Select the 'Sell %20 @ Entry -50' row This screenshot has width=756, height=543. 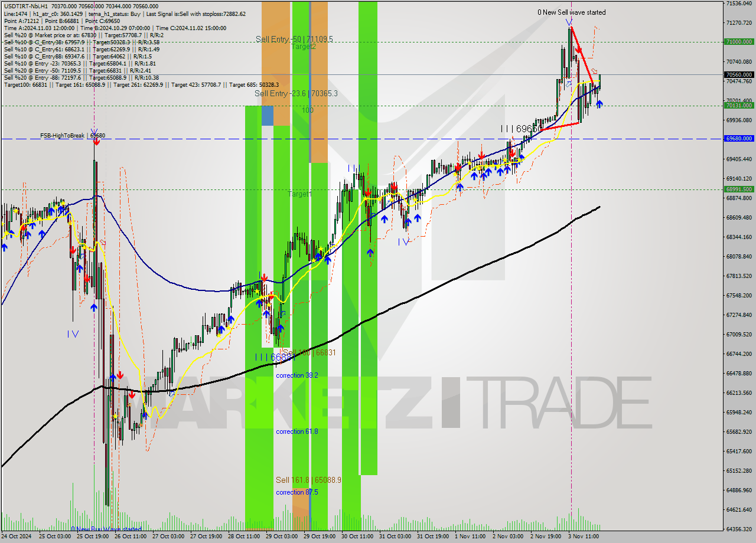(77, 70)
